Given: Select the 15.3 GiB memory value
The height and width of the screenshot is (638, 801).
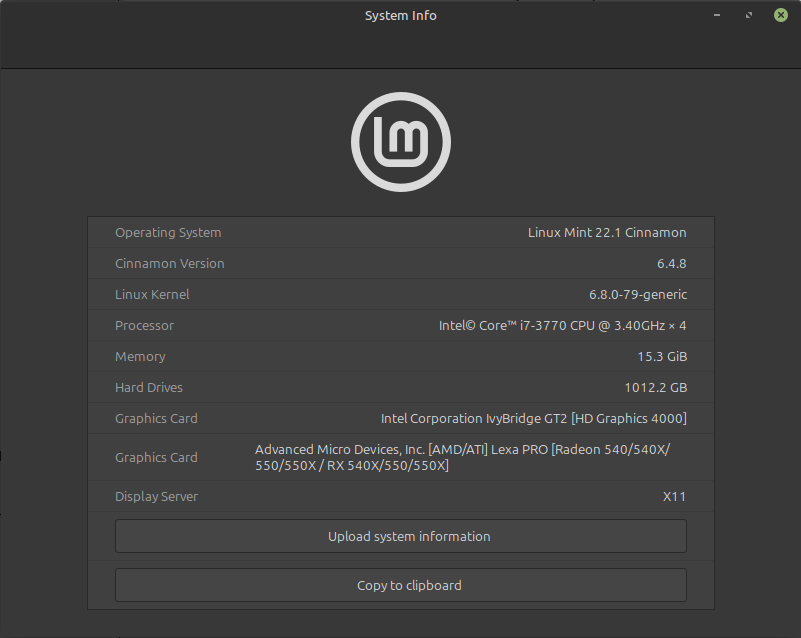Looking at the screenshot, I should point(662,357).
